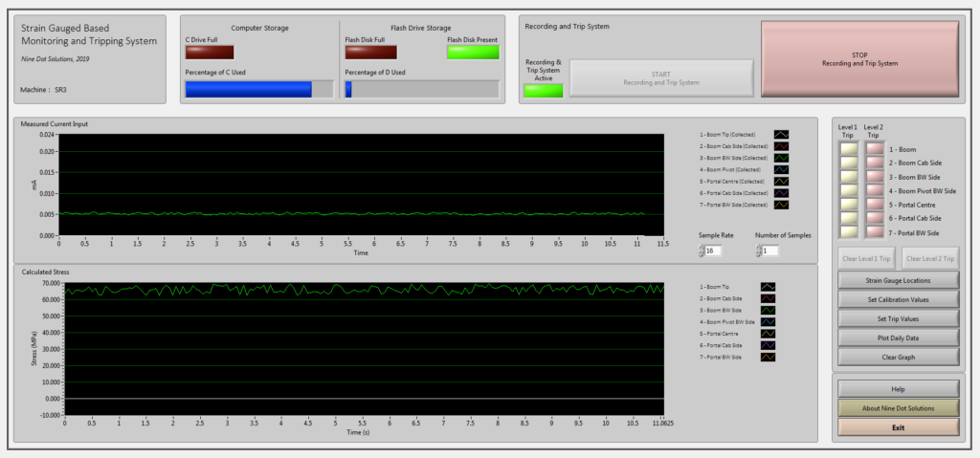Click the stress legend swatch for 5 - Portal Centre

(x=768, y=334)
